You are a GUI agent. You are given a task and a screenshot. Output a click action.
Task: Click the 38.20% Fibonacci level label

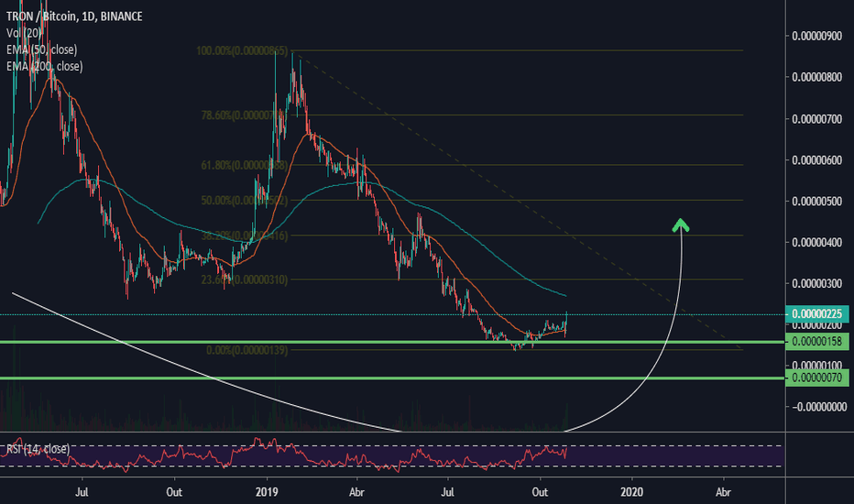[245, 236]
